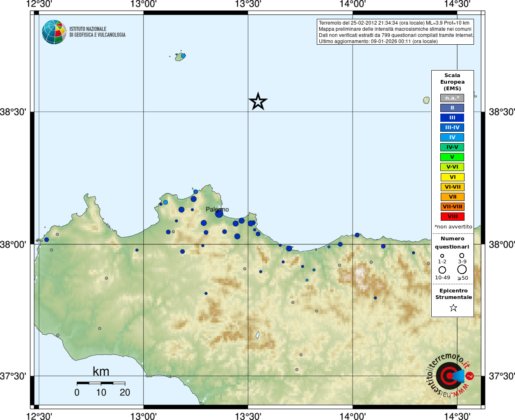This screenshot has height=420, width=515.
Task: Click the 'Terremoto del 25-02-2012' info line
Action: pos(394,23)
